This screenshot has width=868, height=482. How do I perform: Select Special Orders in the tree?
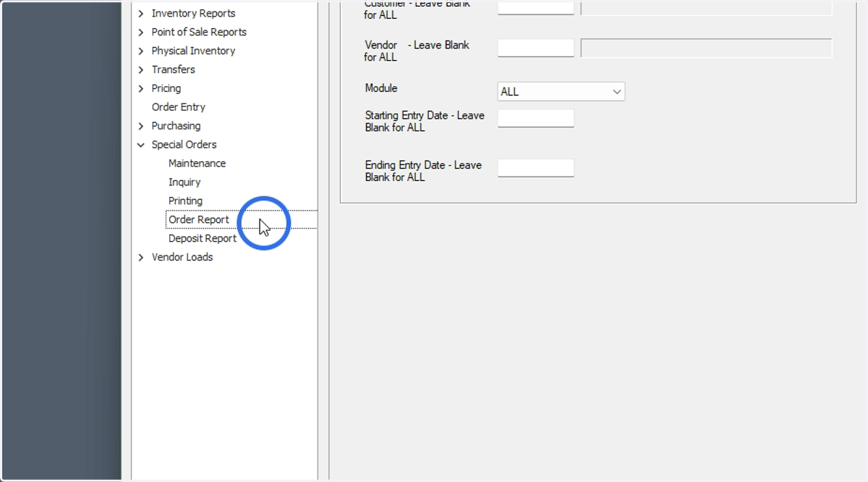click(x=184, y=145)
